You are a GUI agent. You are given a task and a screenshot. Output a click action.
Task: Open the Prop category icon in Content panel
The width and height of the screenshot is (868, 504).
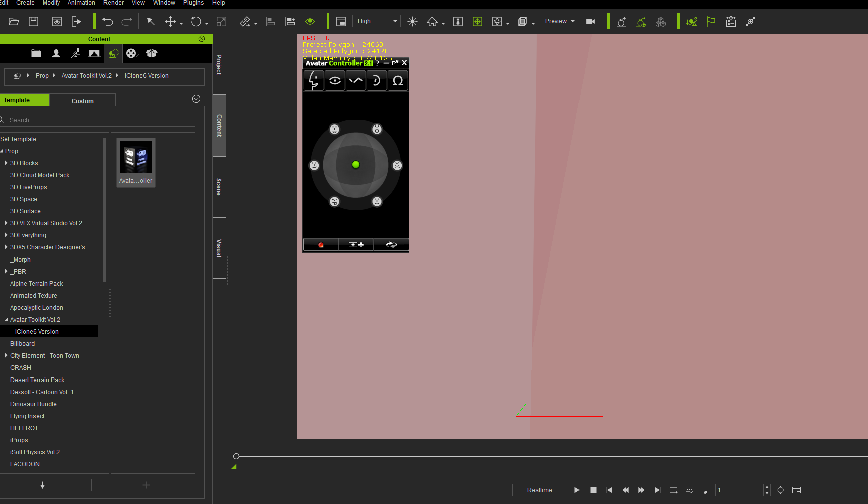pos(114,53)
